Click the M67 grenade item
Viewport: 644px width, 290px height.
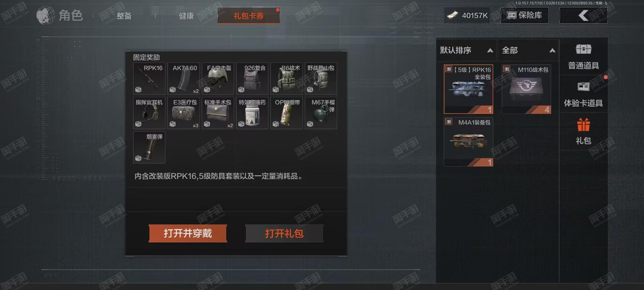(x=321, y=113)
